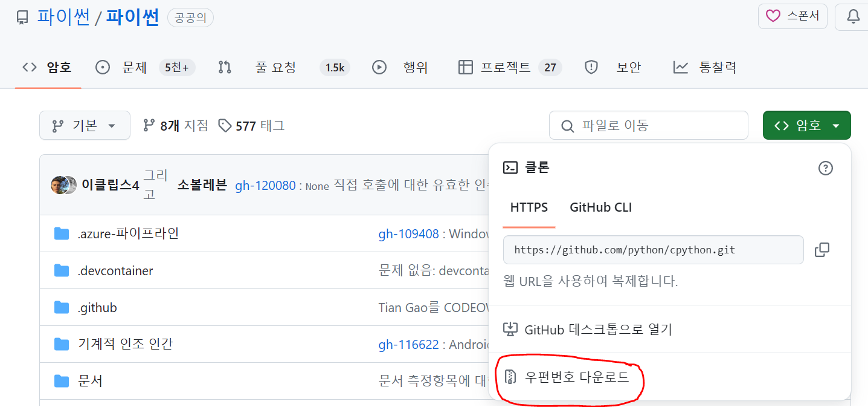Click the 파일로 이동 search field
Screen dimensions: 868x407
(648, 125)
